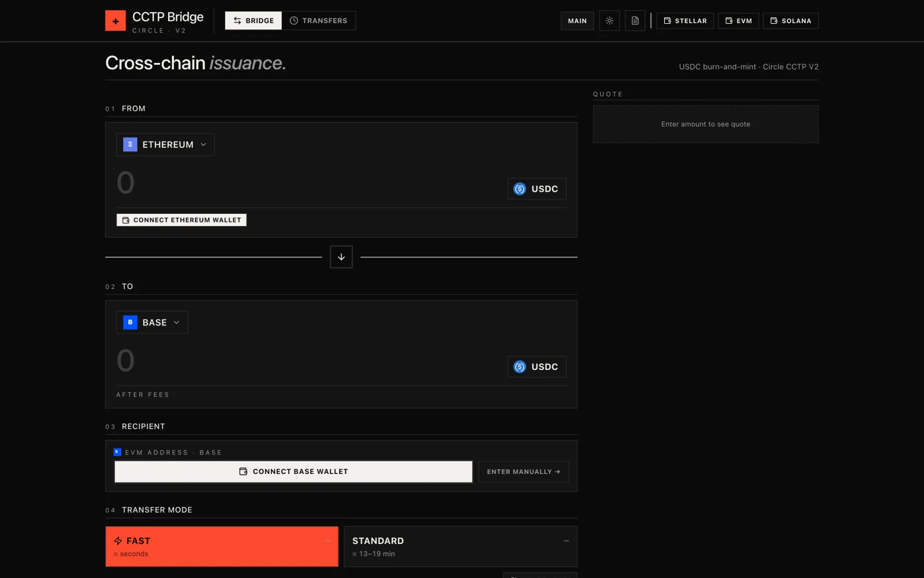Click the 'Cross-chain issuance.' heading
The image size is (924, 578).
pyautogui.click(x=195, y=63)
